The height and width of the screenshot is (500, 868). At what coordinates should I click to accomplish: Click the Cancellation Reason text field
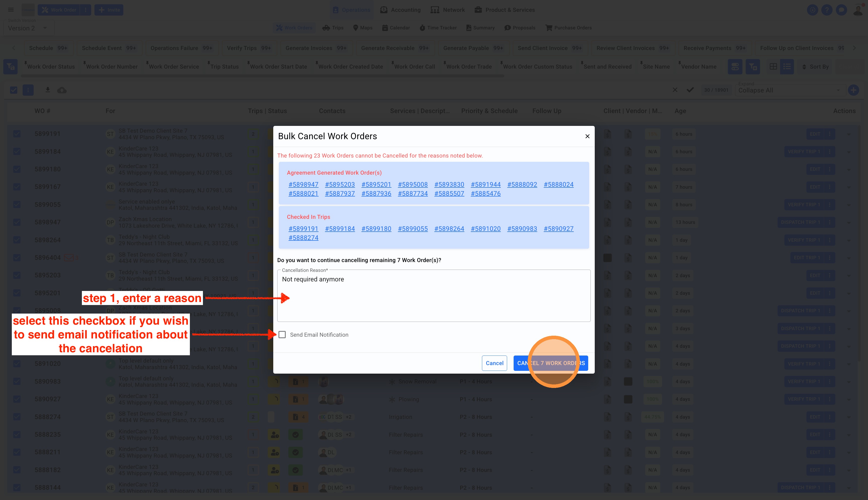coord(433,295)
